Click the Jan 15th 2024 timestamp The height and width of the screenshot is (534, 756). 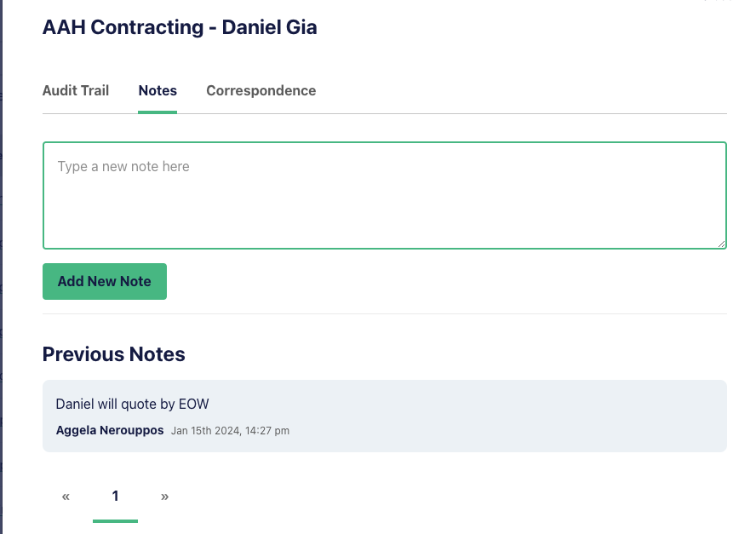click(230, 431)
